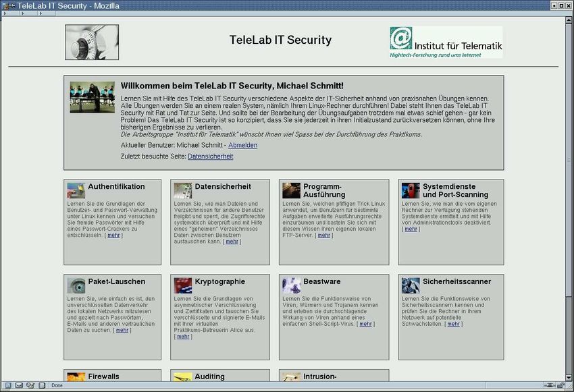Click the Firewalls module icon

coord(76,377)
